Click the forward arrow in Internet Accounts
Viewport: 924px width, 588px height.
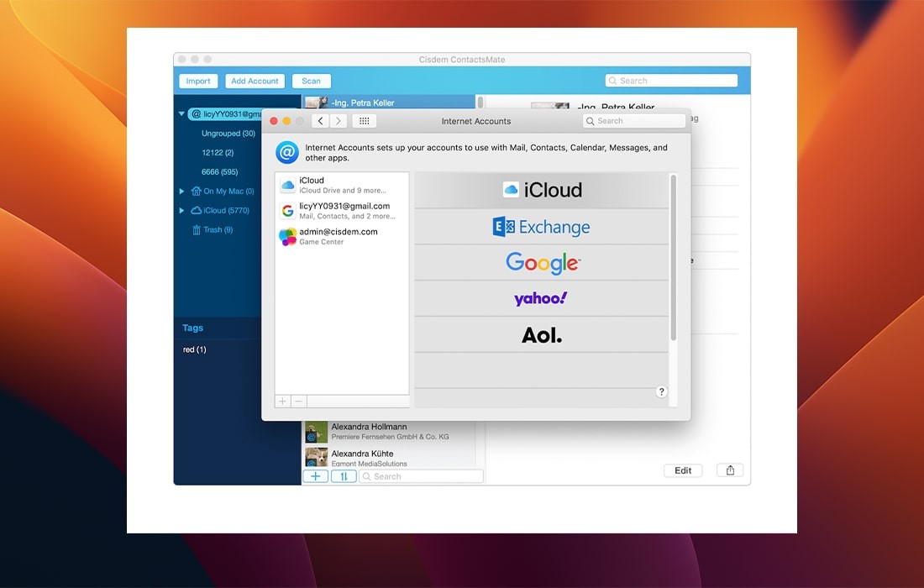click(339, 121)
